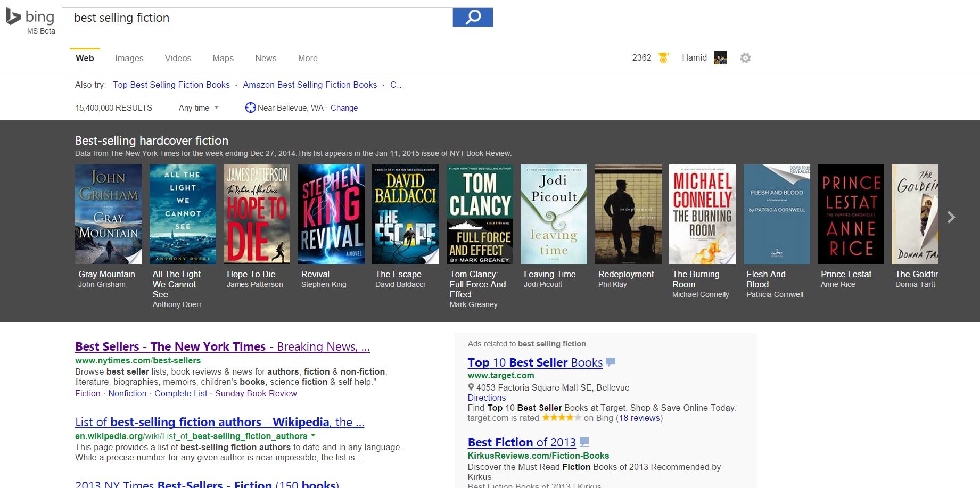Click into the search text box

pyautogui.click(x=258, y=17)
